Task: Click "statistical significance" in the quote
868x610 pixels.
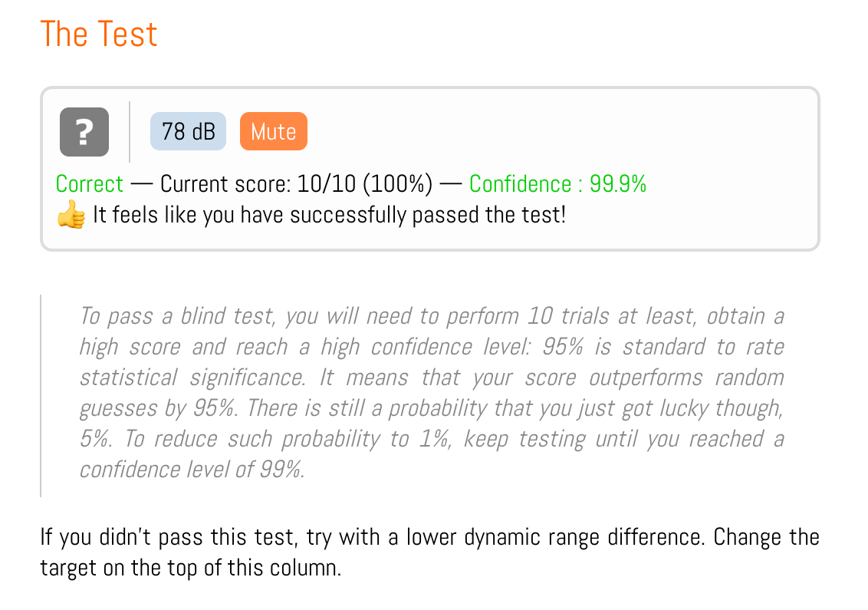Action: (192, 378)
